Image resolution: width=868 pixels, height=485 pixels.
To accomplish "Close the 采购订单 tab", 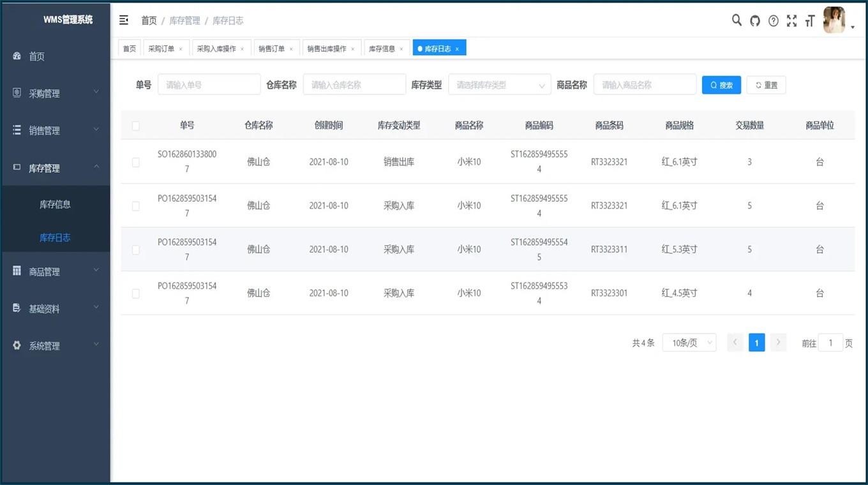I will [181, 49].
